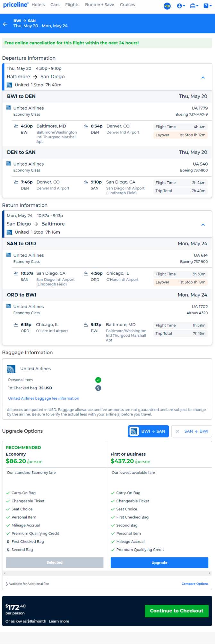Click Continue to Checkout
The width and height of the screenshot is (215, 644).
(176, 611)
